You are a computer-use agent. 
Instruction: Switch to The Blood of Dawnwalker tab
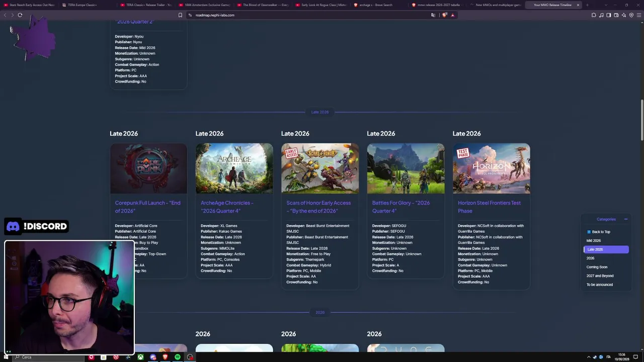[x=264, y=5]
